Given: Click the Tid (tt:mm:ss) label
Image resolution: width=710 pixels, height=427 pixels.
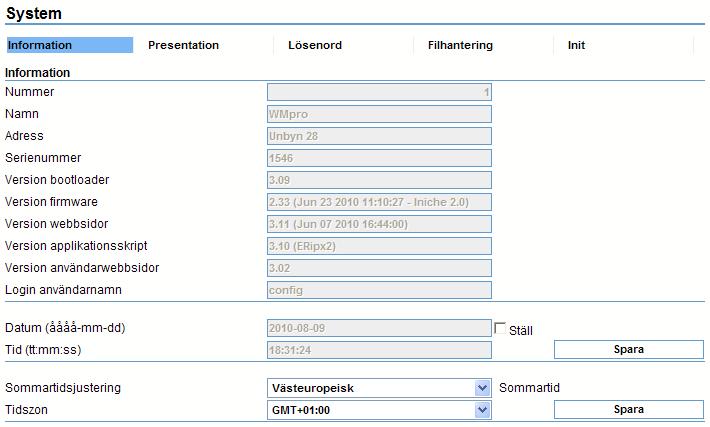Looking at the screenshot, I should pos(43,350).
